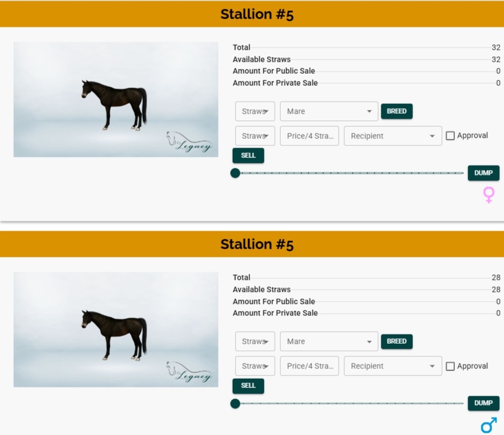Click DUMP button in the top card
The width and height of the screenshot is (504, 435).
coord(483,173)
